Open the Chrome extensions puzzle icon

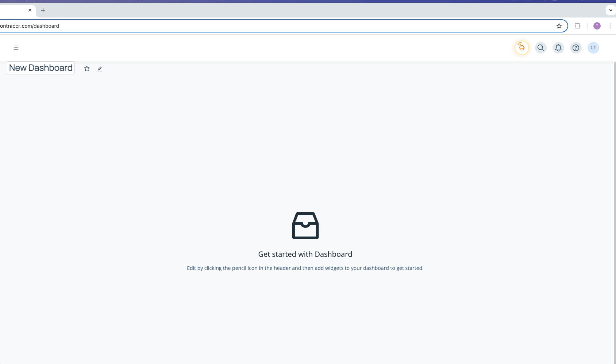(x=577, y=26)
